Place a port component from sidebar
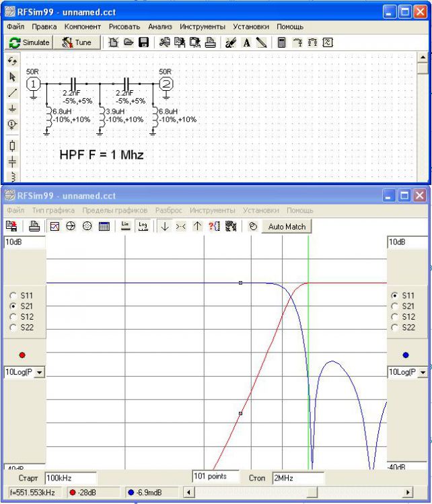432x504 pixels. 12,124
